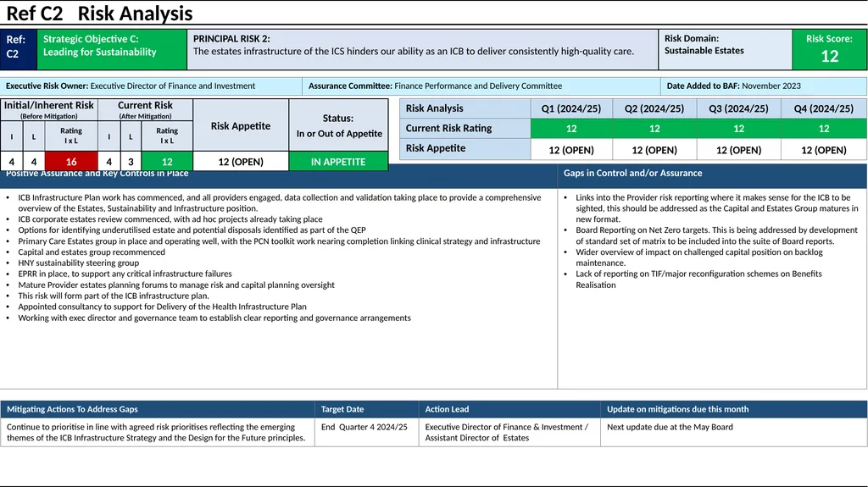This screenshot has height=487, width=868.
Task: Click 'Continue to prioritise in line' action cell
Action: (x=156, y=432)
